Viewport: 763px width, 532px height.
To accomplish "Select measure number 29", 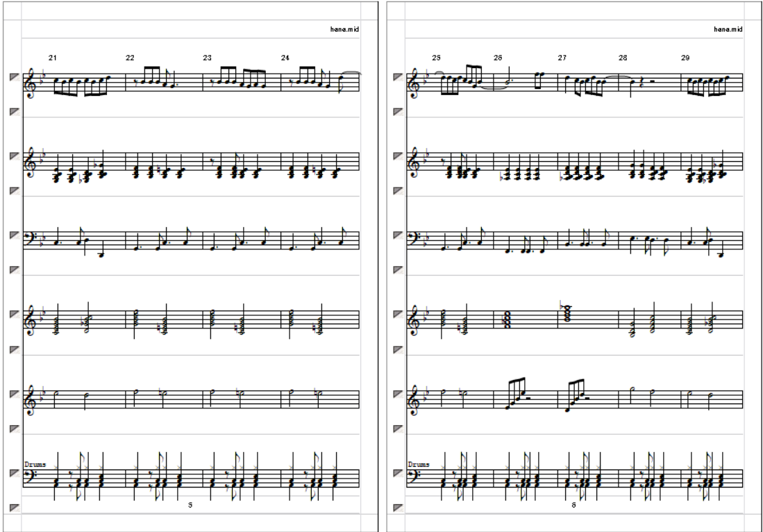I will point(685,58).
